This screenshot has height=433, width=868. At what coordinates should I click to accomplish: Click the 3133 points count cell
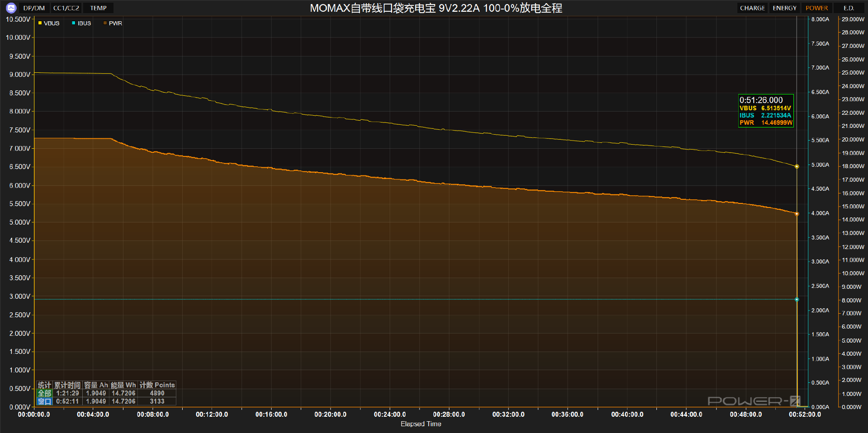coord(157,401)
